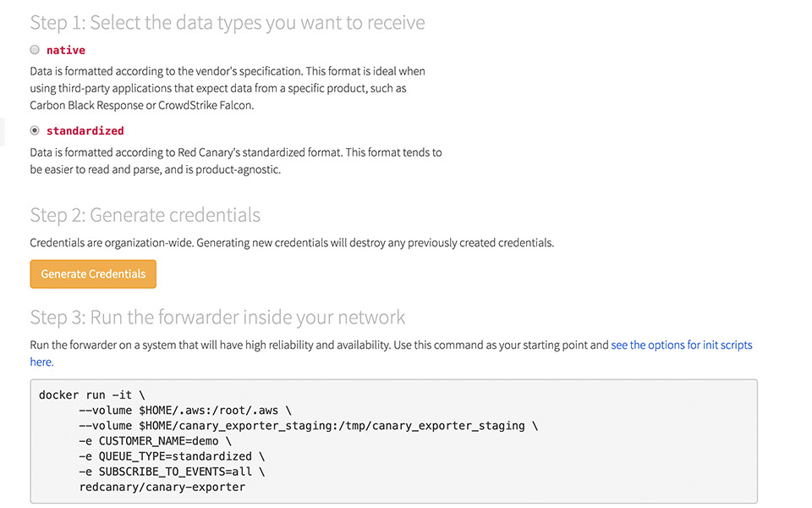Open "see the options for init scripts" link
This screenshot has height=508, width=812.
click(681, 345)
